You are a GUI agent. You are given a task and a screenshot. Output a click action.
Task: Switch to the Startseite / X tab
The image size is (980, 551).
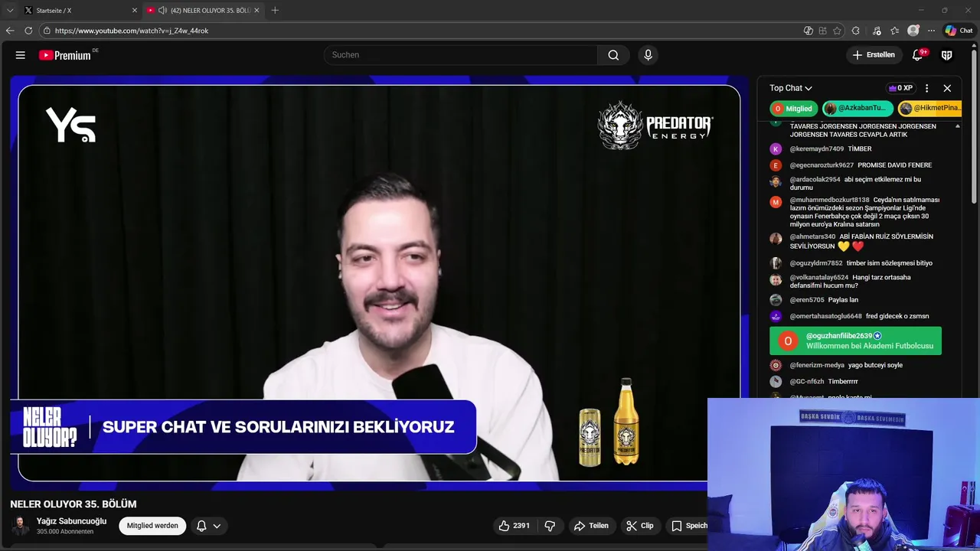click(x=80, y=10)
